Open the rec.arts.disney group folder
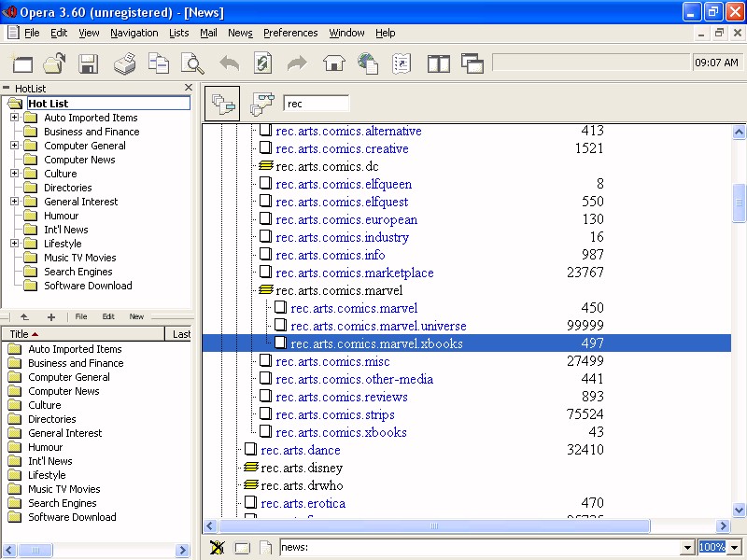 (x=251, y=468)
